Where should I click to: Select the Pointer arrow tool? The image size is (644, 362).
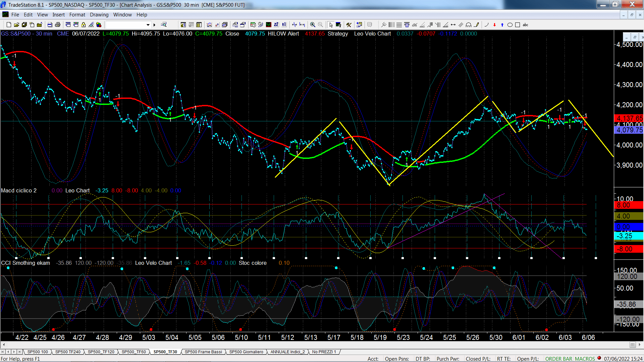pos(331,25)
